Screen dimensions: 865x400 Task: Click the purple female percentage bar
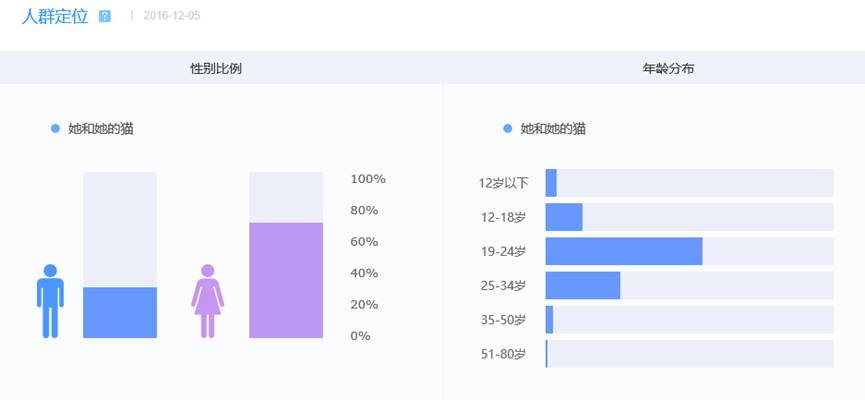point(286,280)
